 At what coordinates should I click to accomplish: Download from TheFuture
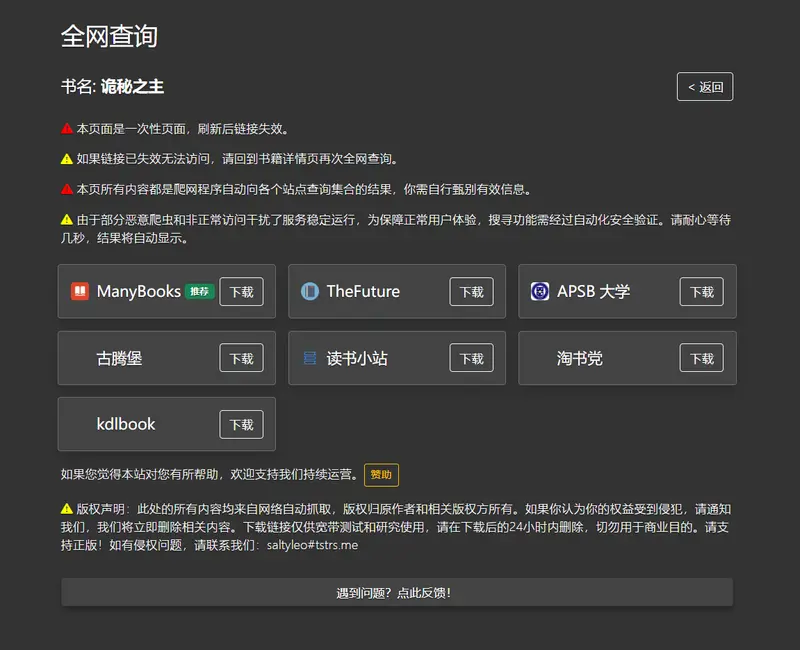tap(471, 292)
